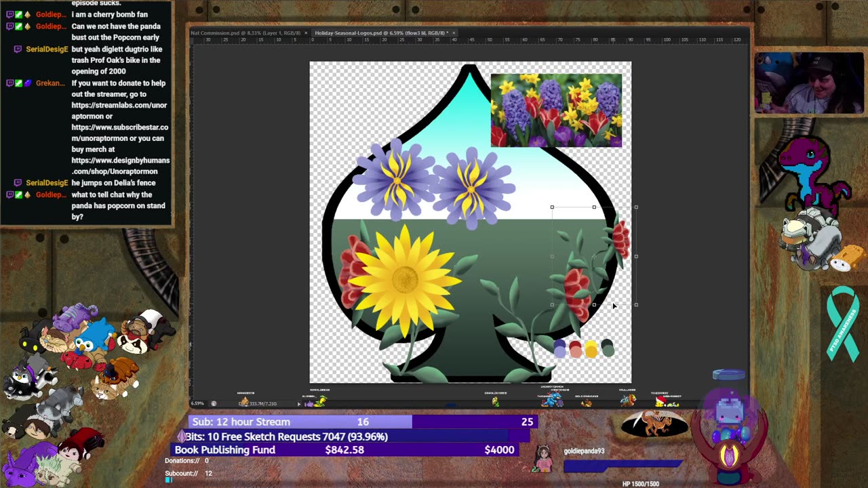Open the designbyhumans.com shop link in chat
This screenshot has height=488, width=868.
click(121, 166)
